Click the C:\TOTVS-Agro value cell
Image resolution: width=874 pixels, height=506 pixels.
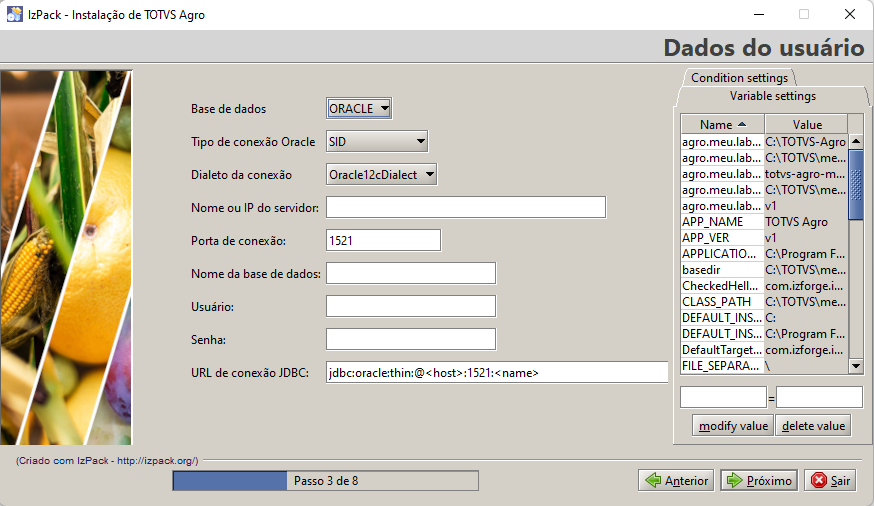click(x=806, y=142)
